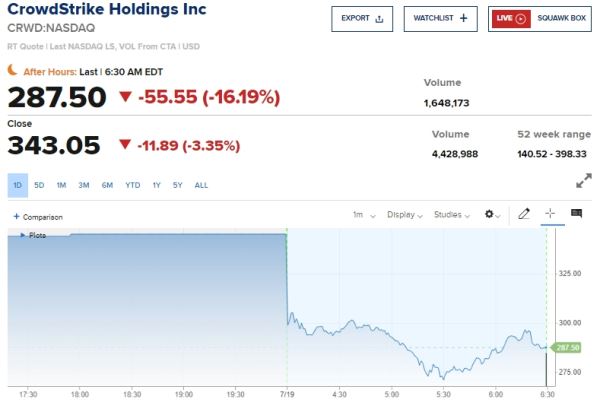
Task: Click the plus icon beside Comparison
Action: (16, 217)
